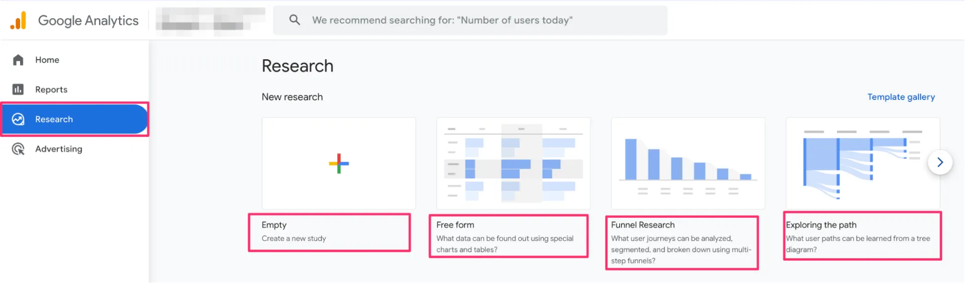Open the Exploring the path thumbnail
This screenshot has height=299, width=980.
tap(855, 163)
